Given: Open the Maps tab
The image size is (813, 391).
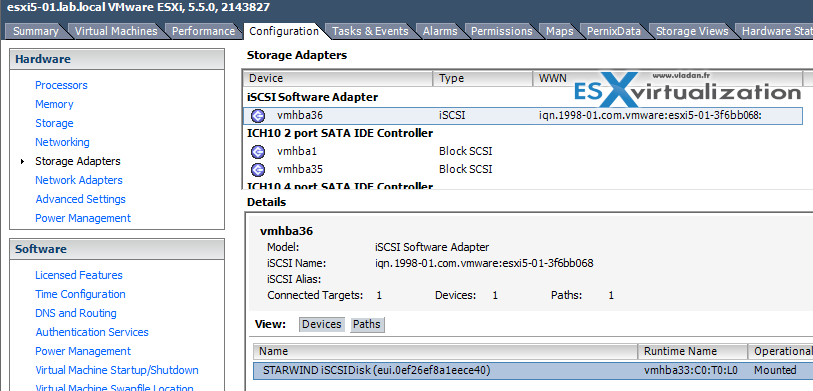Looking at the screenshot, I should click(559, 31).
